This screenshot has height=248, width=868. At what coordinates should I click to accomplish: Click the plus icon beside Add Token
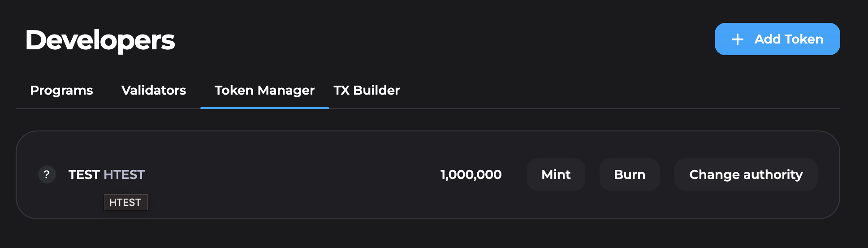point(737,39)
